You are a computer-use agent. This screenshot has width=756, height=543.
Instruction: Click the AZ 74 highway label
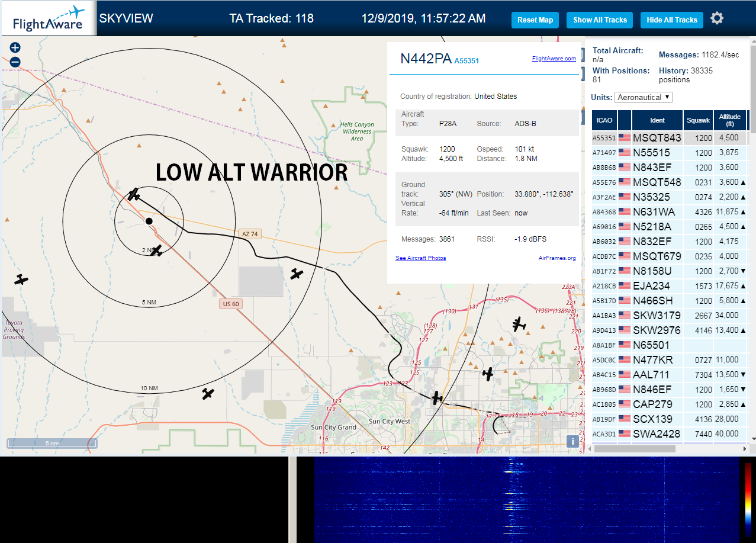(250, 234)
